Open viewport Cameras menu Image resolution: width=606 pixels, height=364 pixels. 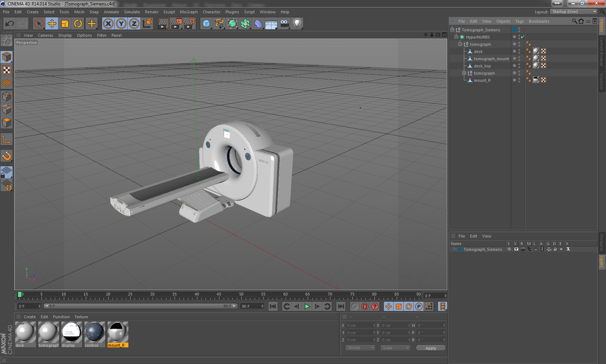pyautogui.click(x=45, y=35)
